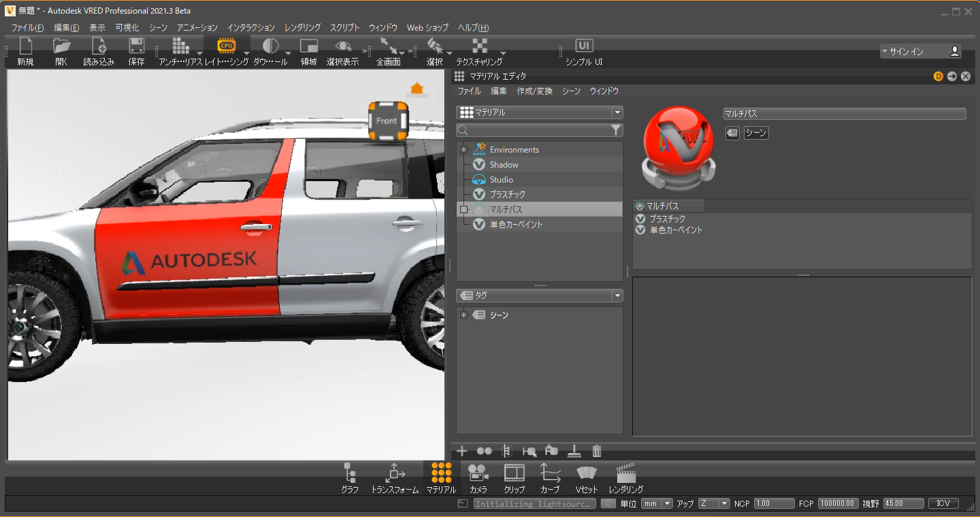980x517 pixels.
Task: Open the テクスチャリング dropdown arrow
Action: click(x=503, y=53)
